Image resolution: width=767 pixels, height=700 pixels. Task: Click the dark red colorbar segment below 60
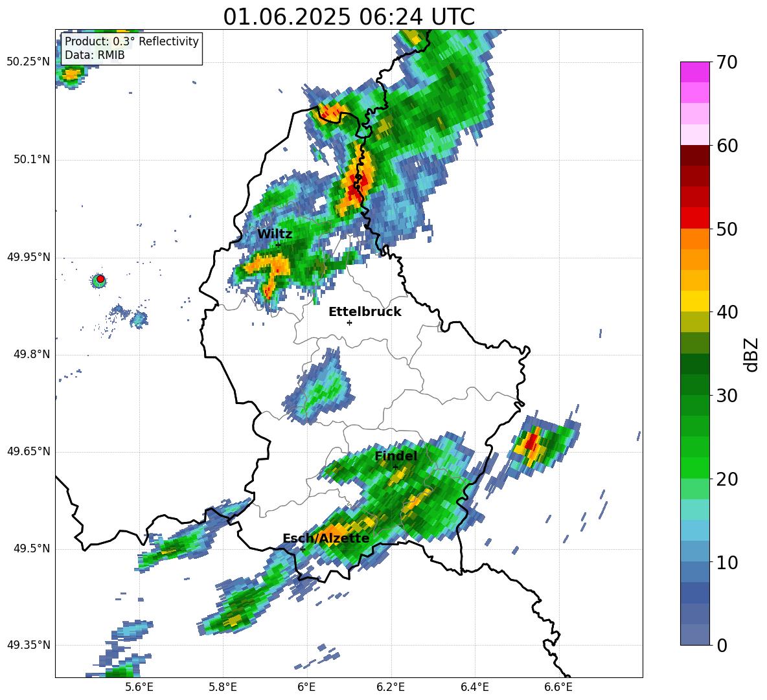point(694,155)
